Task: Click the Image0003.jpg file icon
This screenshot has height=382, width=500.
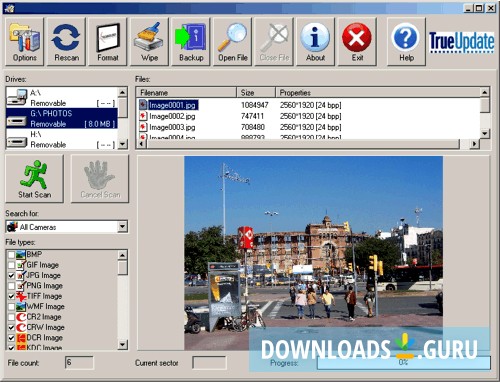Action: (x=143, y=127)
